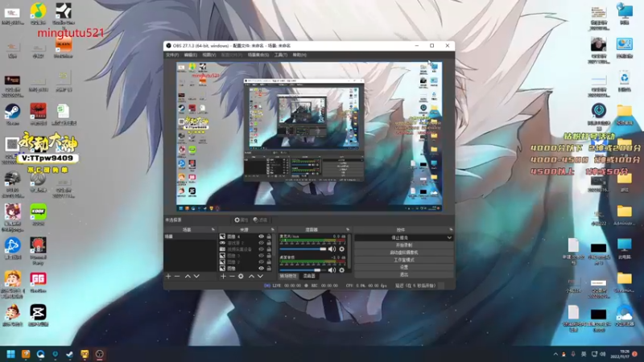This screenshot has width=644, height=362.
Task: Click the 工作室模式 button
Action: (x=404, y=260)
